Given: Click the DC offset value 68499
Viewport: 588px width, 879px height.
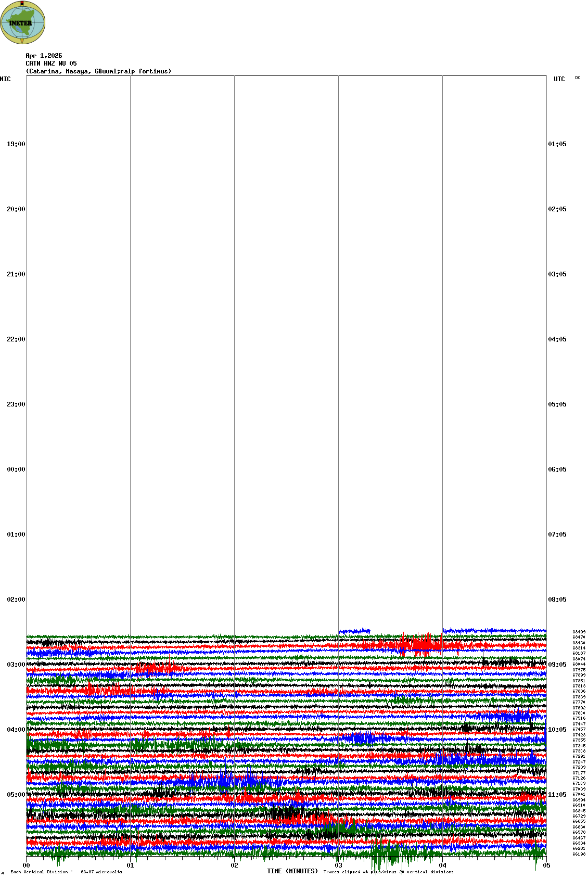Looking at the screenshot, I should click(x=579, y=632).
